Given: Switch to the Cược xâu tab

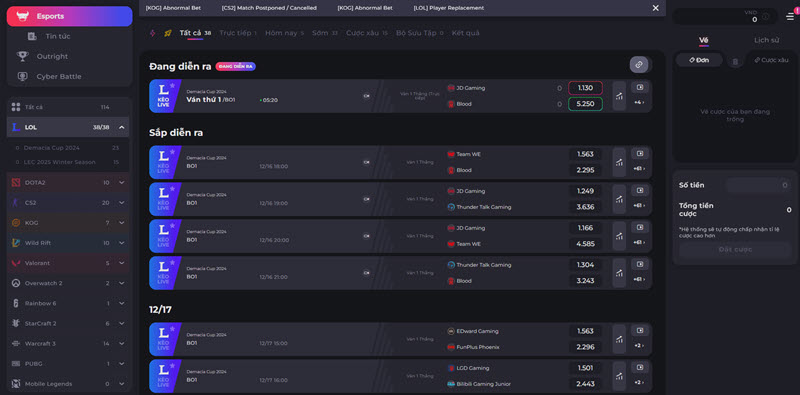Looking at the screenshot, I should point(367,33).
